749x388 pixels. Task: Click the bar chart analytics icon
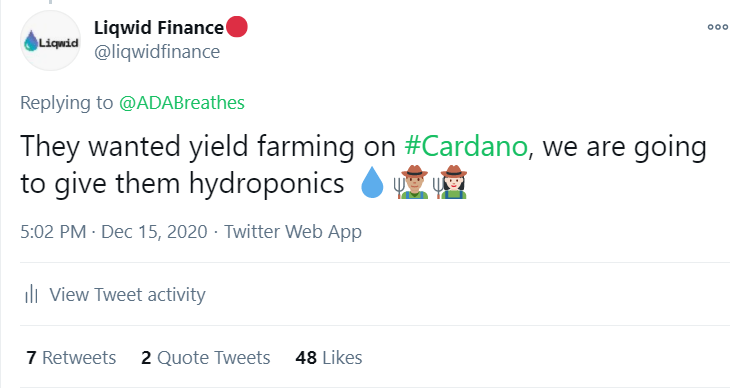click(31, 294)
